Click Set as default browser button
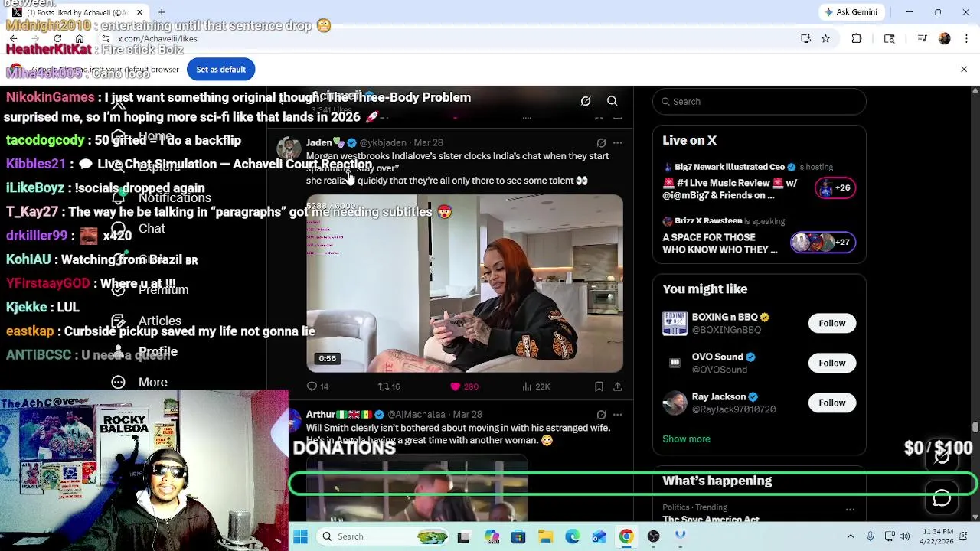This screenshot has height=551, width=980. pyautogui.click(x=220, y=70)
